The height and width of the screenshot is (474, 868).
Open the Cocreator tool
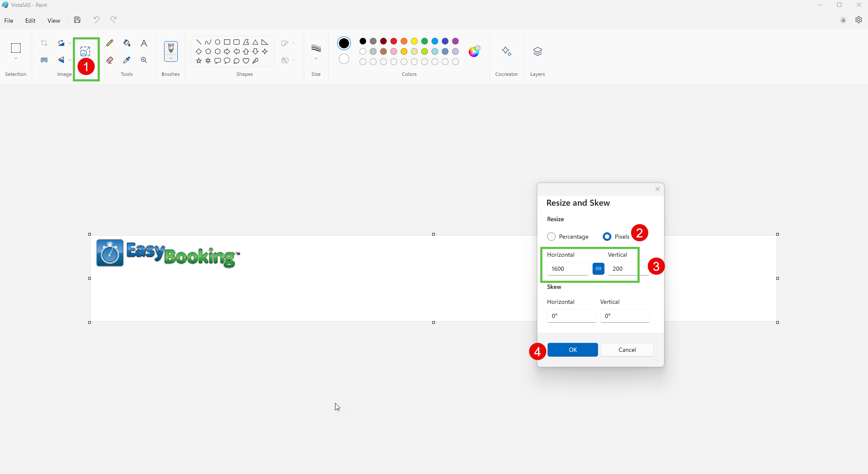(506, 51)
